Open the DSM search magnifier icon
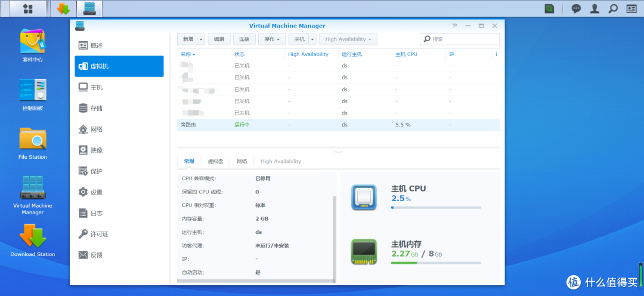 tap(613, 8)
